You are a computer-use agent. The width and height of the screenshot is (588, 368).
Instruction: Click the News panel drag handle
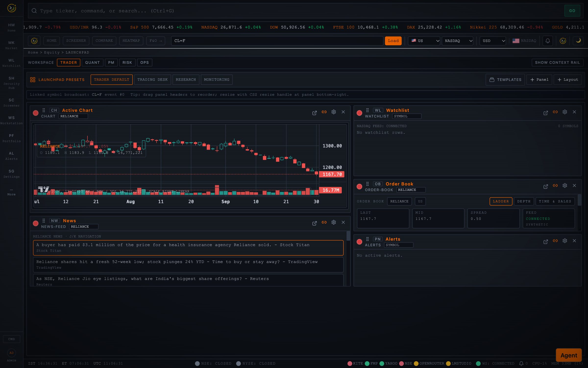[x=44, y=221]
